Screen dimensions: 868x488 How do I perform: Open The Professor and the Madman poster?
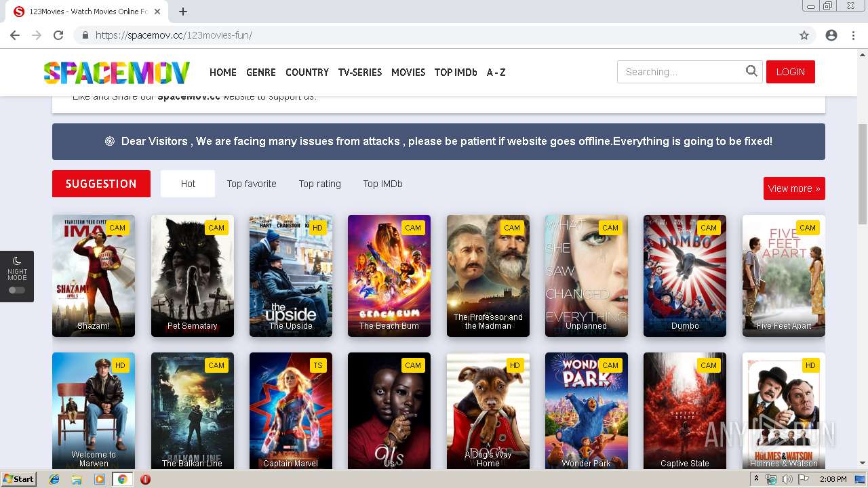pyautogui.click(x=488, y=276)
